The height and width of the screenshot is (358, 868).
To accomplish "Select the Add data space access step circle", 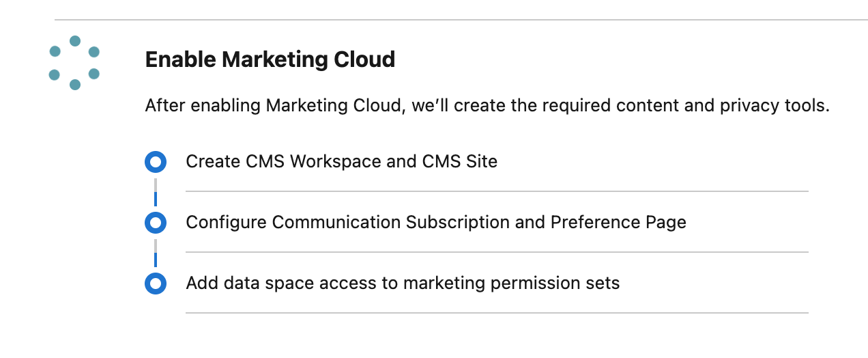I will pyautogui.click(x=156, y=283).
